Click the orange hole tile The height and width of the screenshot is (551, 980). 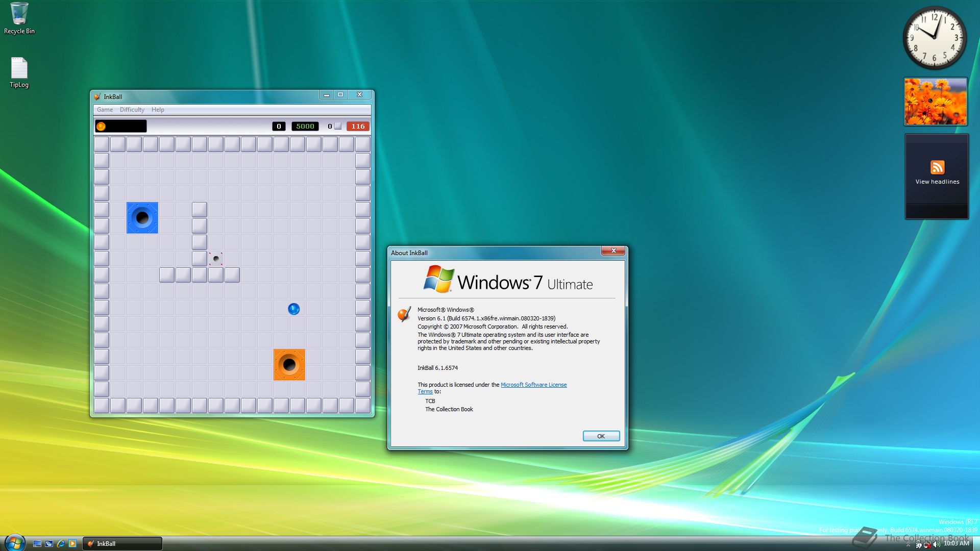click(x=289, y=365)
